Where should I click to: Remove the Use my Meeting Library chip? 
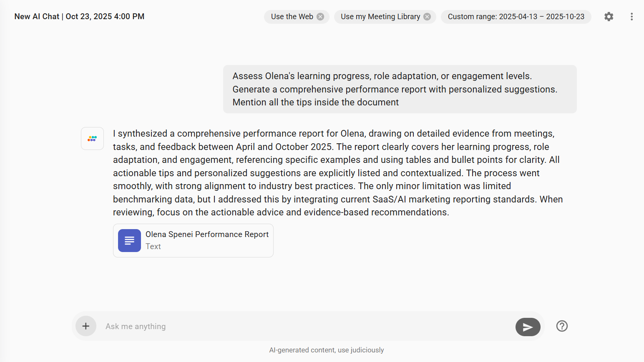pos(427,17)
